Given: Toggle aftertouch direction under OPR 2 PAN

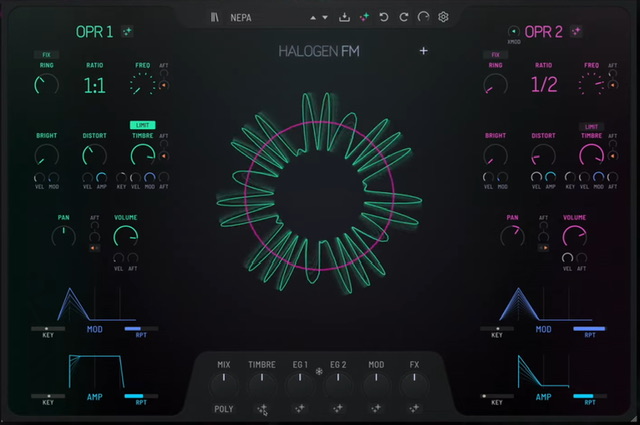Looking at the screenshot, I should [x=543, y=248].
